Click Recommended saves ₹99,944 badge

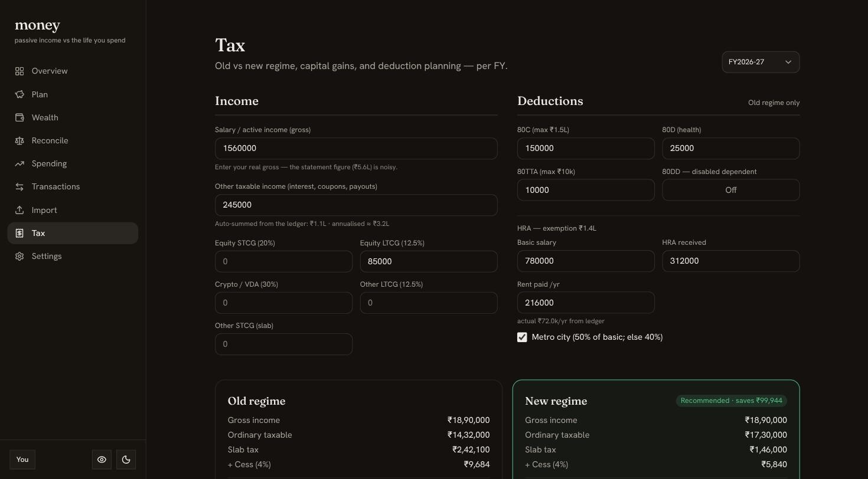[x=731, y=401]
